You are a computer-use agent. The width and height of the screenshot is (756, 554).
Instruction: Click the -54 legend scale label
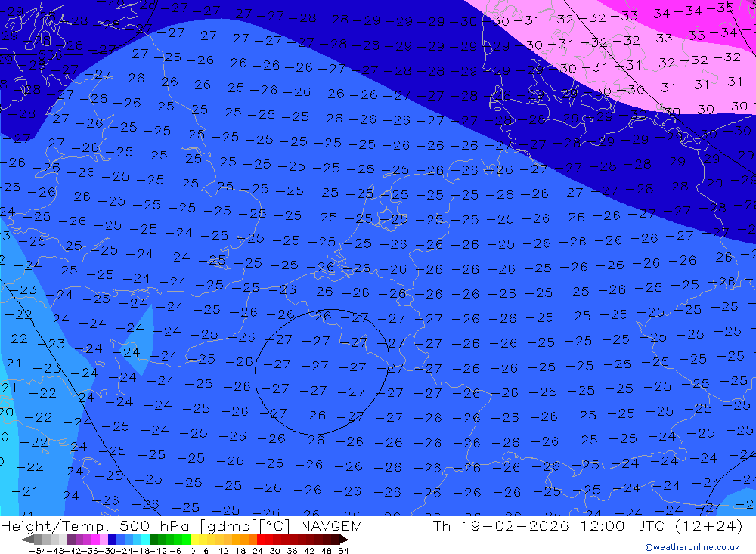(38, 551)
